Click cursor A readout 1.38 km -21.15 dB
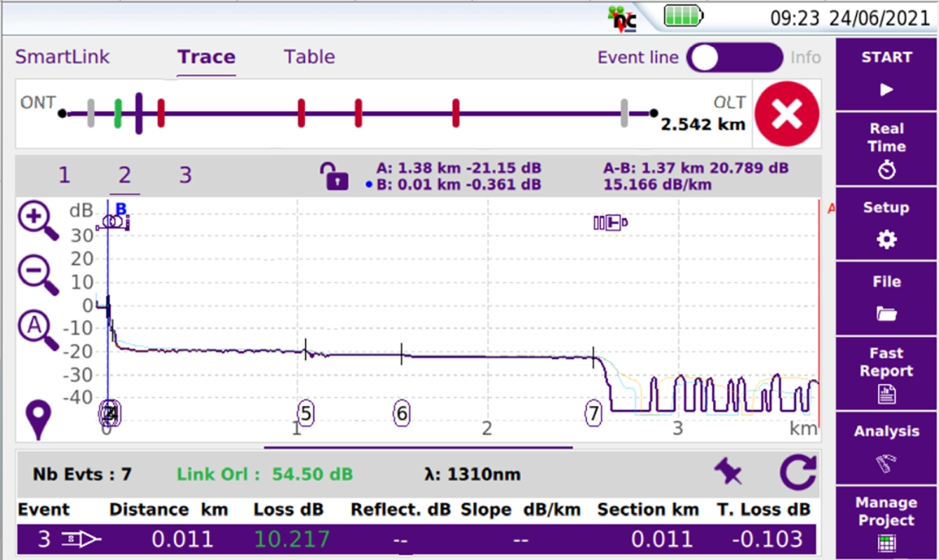Viewport: 939px width, 560px height. click(459, 168)
